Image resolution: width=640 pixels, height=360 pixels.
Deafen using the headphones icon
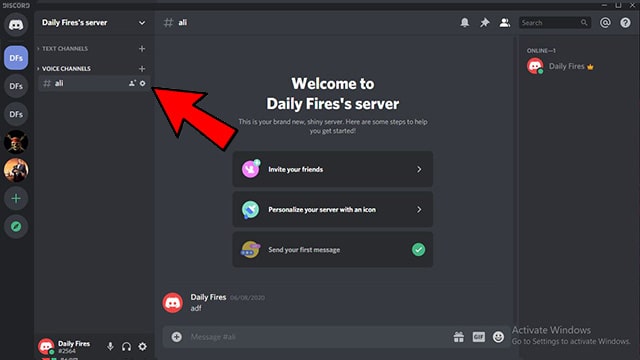[x=127, y=347]
